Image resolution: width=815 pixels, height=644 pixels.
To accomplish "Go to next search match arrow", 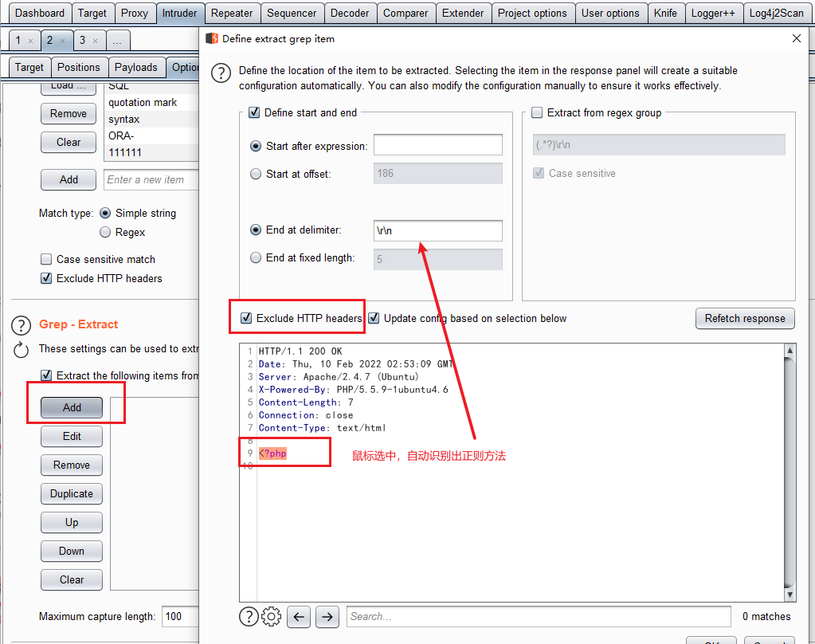I will click(327, 617).
